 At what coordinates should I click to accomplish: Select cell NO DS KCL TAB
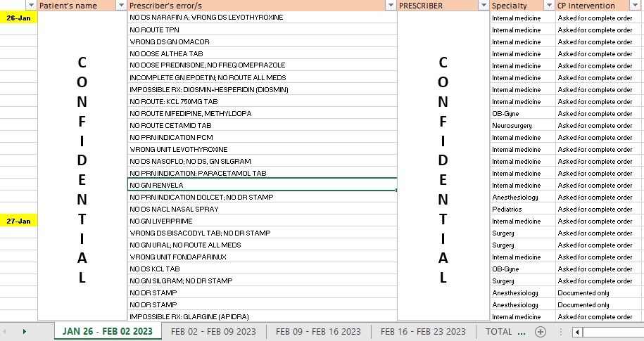pyautogui.click(x=262, y=269)
